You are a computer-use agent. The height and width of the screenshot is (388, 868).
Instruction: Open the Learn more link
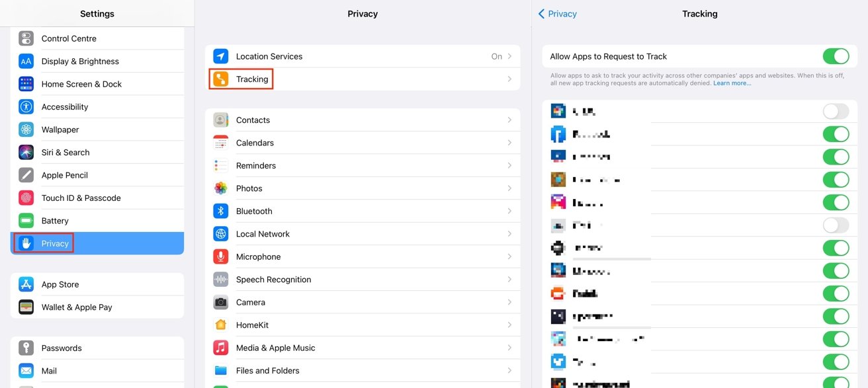(732, 83)
